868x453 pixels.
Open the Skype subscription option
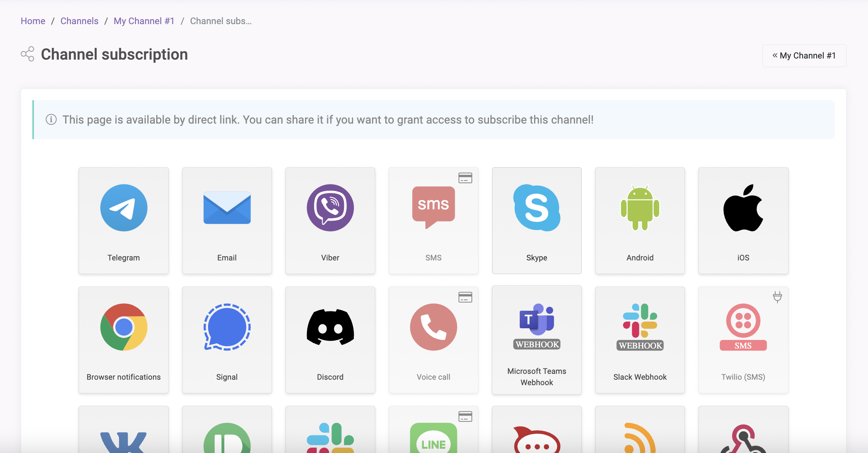(536, 221)
